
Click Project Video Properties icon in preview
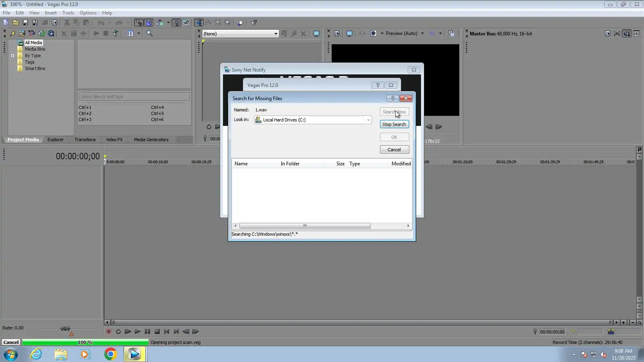337,33
